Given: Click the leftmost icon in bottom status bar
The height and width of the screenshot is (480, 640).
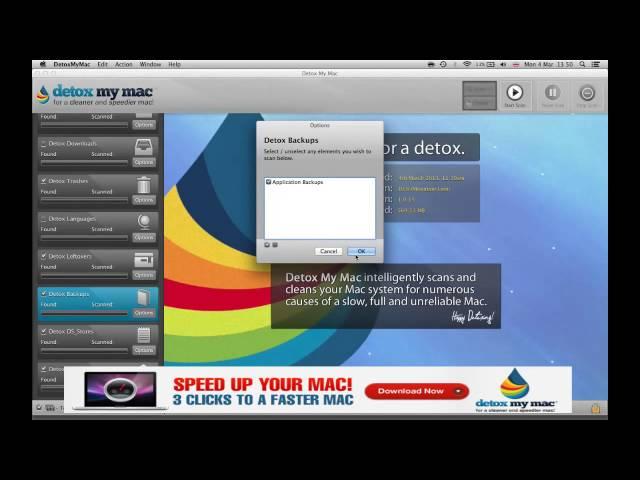Looking at the screenshot, I should point(39,407).
